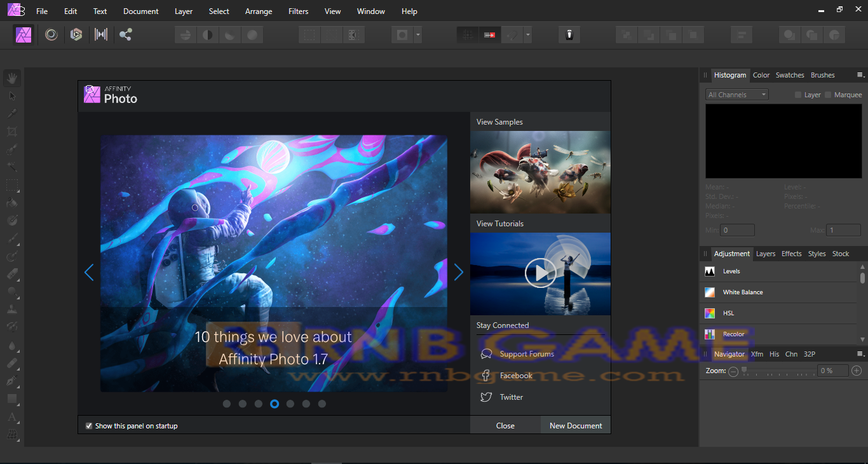This screenshot has width=868, height=464.
Task: Switch to the Export Persona
Action: [126, 34]
